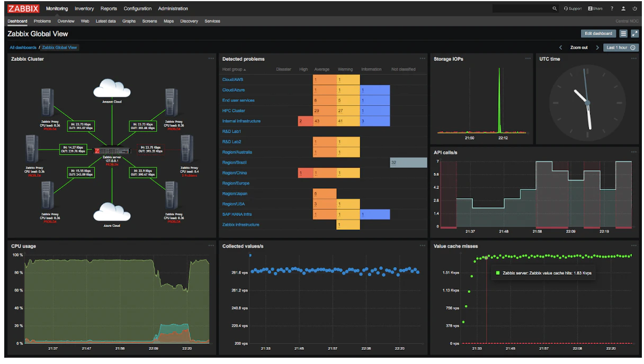Open the Configuration menu
Screen dimensions: 644x364
coord(138,8)
